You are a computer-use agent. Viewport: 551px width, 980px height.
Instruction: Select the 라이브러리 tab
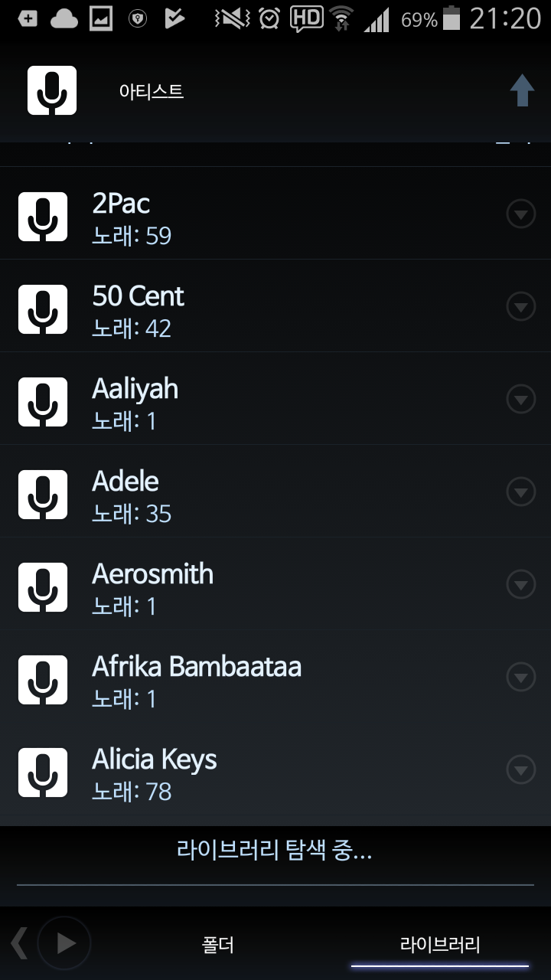pyautogui.click(x=440, y=945)
